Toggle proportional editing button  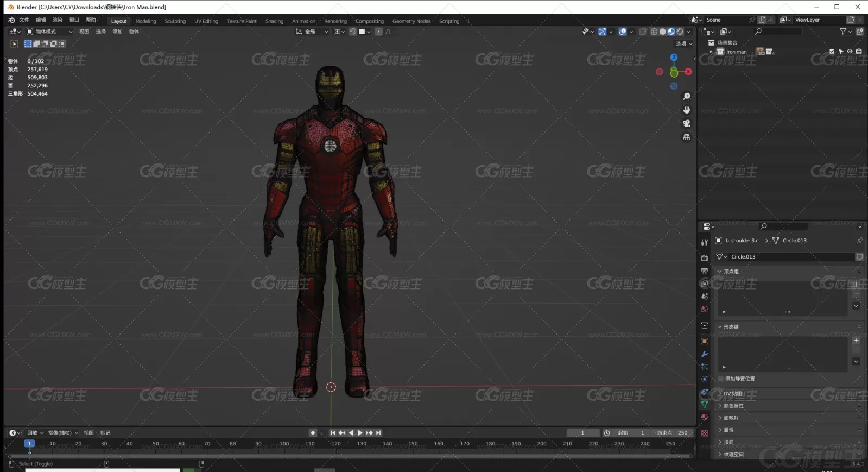pos(379,32)
